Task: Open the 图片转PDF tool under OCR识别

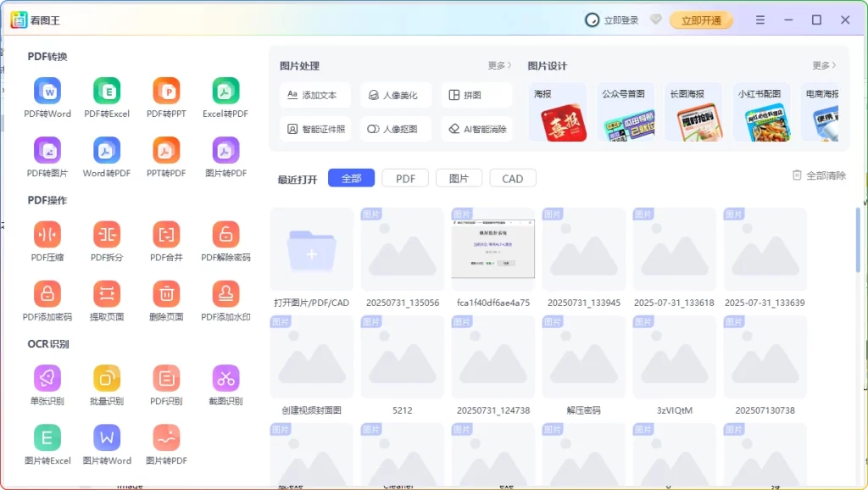Action: point(166,444)
